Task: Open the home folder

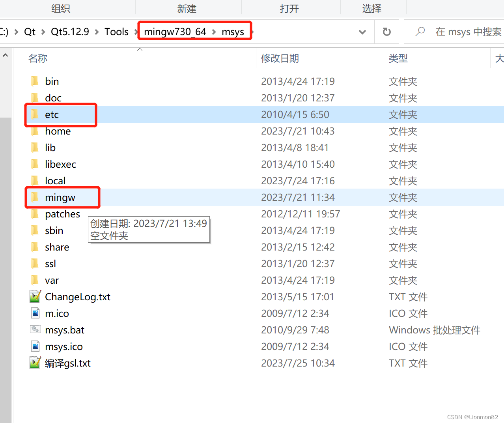Action: coord(57,131)
